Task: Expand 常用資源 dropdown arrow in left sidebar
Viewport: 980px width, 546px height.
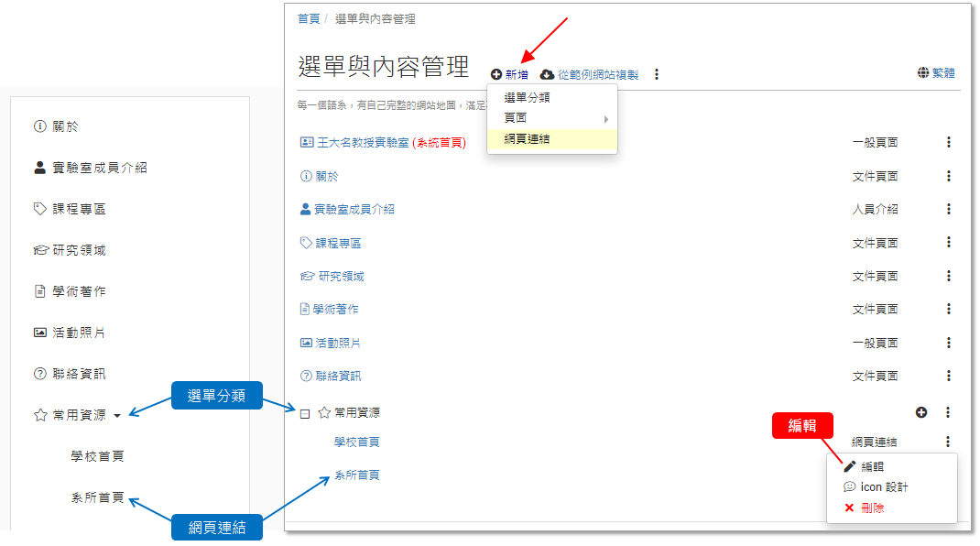Action: pos(117,416)
